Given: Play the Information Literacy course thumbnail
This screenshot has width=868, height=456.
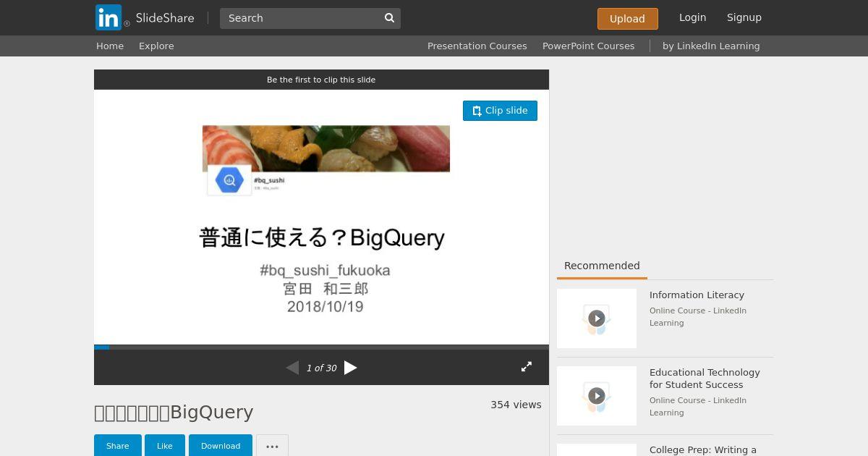Looking at the screenshot, I should click(x=597, y=318).
